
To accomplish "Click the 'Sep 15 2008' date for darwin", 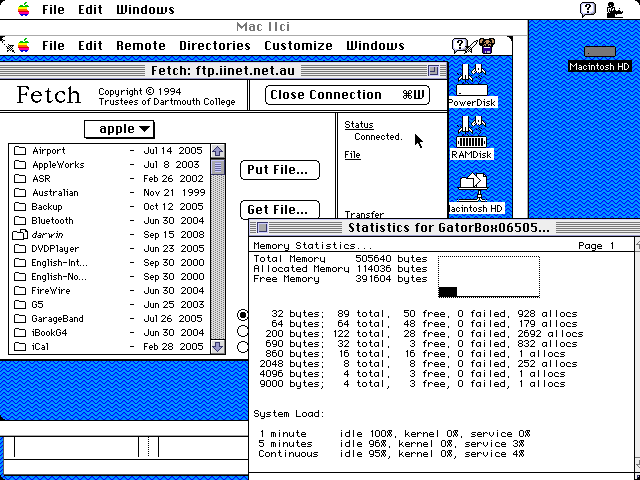I will click(x=173, y=235).
